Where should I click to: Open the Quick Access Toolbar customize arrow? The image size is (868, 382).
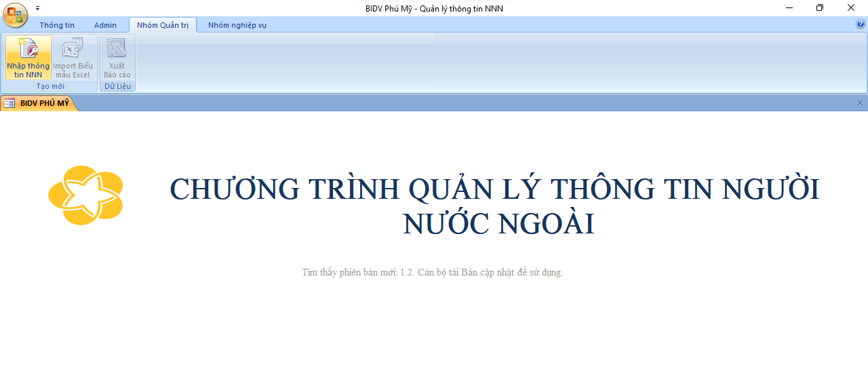pos(38,8)
